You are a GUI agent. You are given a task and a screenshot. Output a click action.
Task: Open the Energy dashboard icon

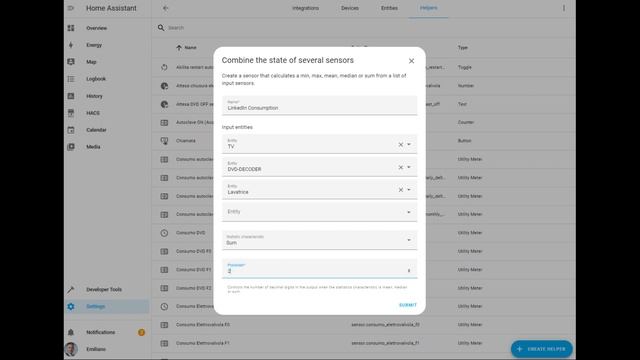pos(71,45)
